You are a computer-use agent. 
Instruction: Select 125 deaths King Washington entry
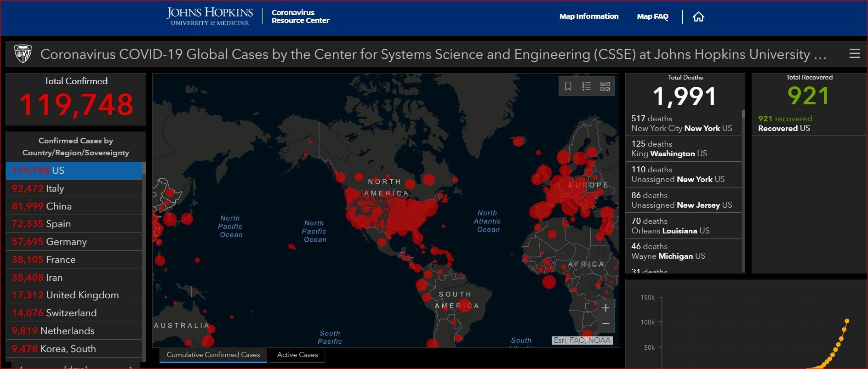pos(683,149)
